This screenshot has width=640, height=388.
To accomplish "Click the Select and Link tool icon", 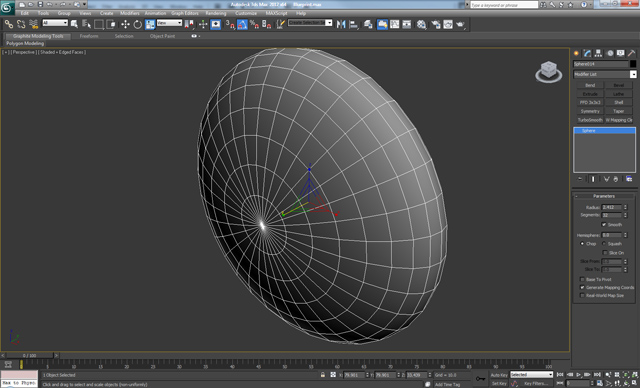I will [9, 24].
